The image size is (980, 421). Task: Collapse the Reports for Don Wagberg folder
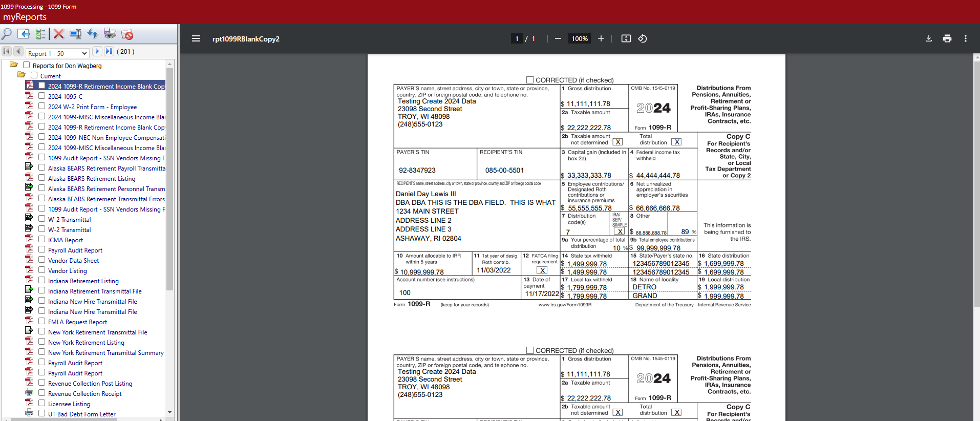coord(14,65)
